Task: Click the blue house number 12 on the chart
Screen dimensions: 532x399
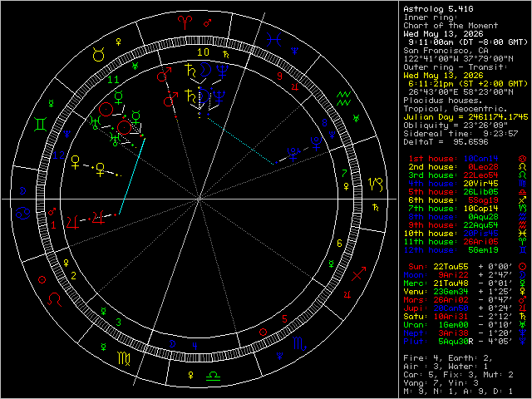Action: pyautogui.click(x=58, y=155)
